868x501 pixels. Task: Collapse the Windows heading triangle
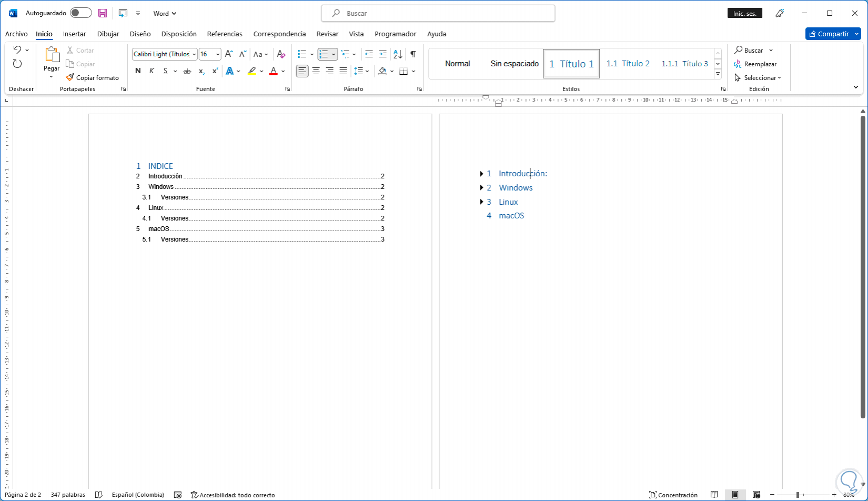[x=481, y=188]
